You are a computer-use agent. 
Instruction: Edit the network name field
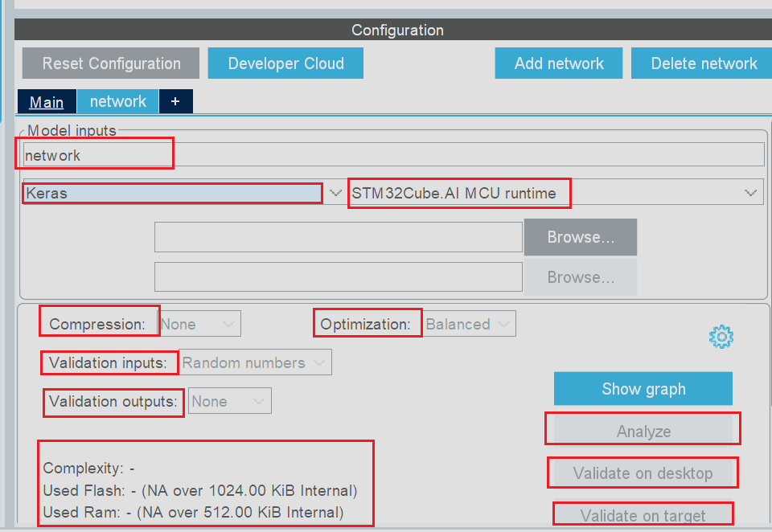click(394, 155)
